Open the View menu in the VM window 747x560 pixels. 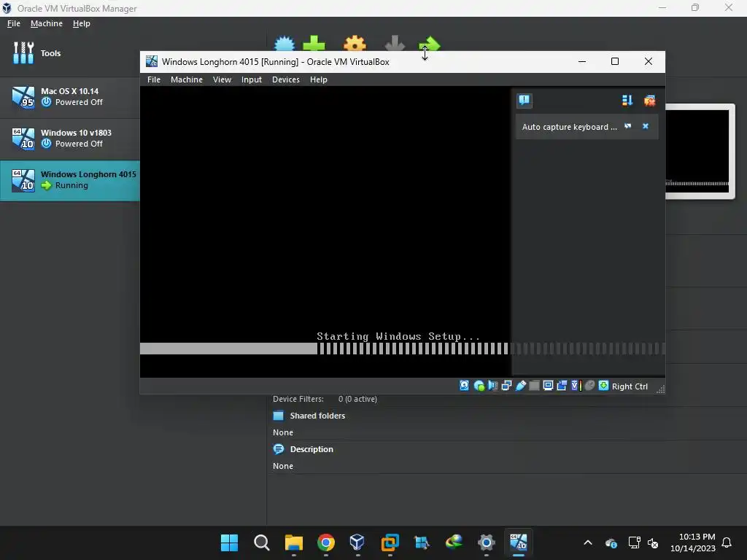(222, 79)
